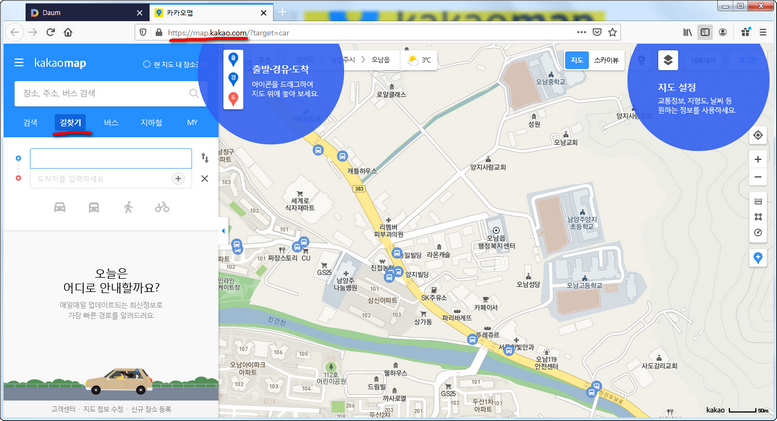
Task: Clear route with the X icon
Action: (x=205, y=179)
